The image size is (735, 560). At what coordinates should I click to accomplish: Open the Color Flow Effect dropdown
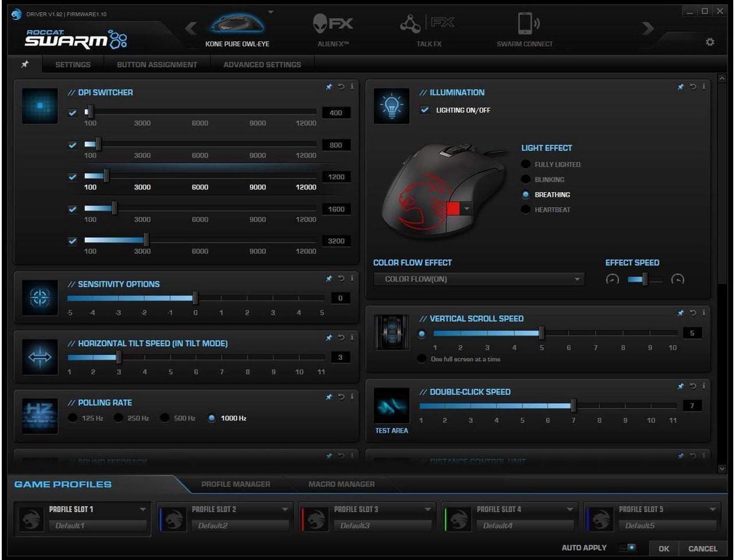479,279
